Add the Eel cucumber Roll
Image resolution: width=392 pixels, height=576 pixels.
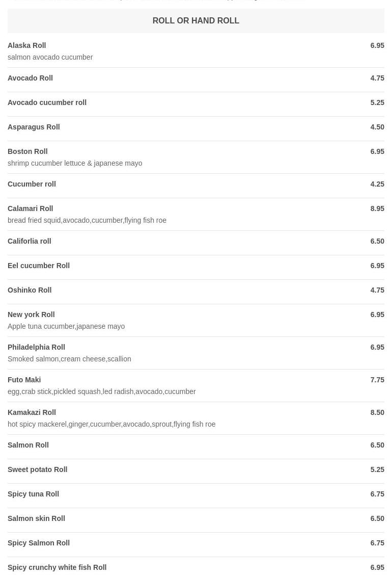pyautogui.click(x=39, y=266)
